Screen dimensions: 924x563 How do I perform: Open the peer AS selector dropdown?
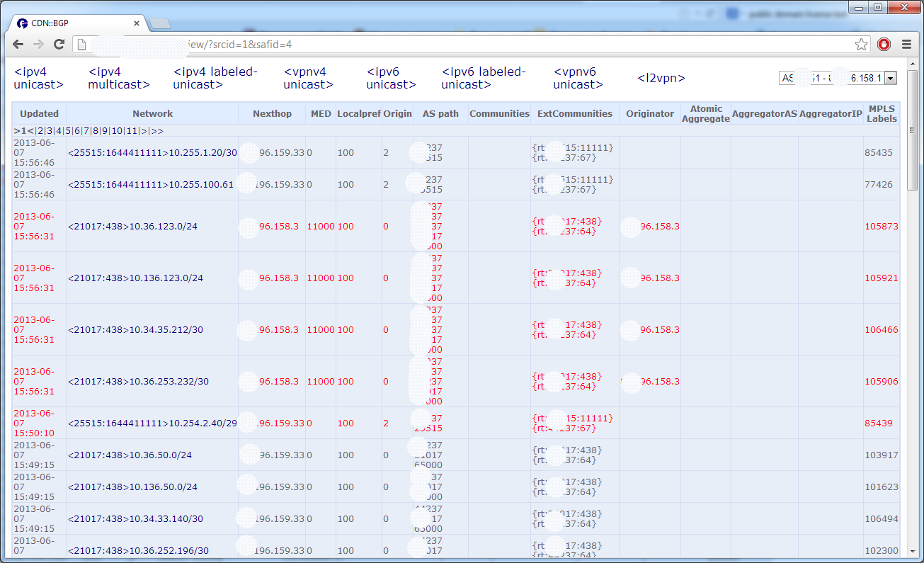point(891,78)
